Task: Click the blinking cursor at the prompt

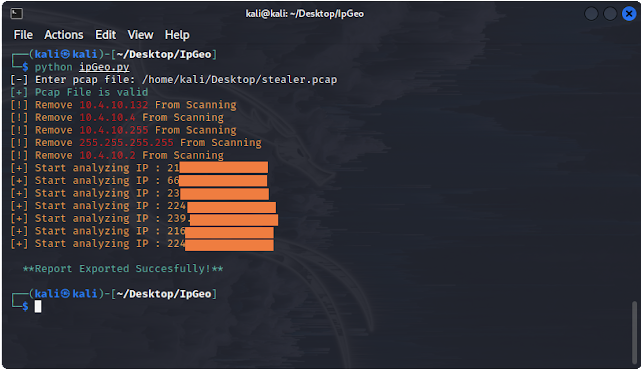Action: (x=38, y=306)
